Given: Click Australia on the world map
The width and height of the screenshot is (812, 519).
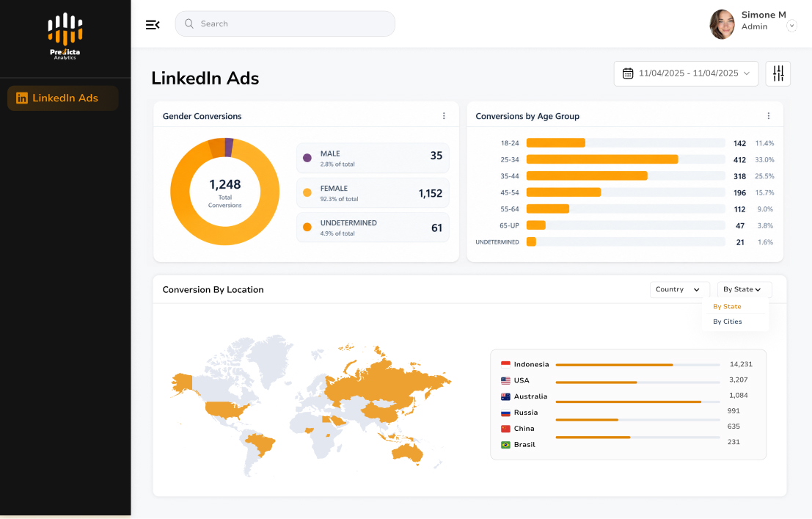Looking at the screenshot, I should pyautogui.click(x=408, y=452).
